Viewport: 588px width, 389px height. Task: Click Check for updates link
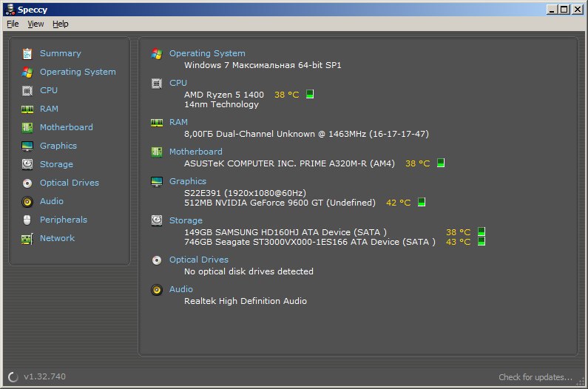pyautogui.click(x=535, y=377)
